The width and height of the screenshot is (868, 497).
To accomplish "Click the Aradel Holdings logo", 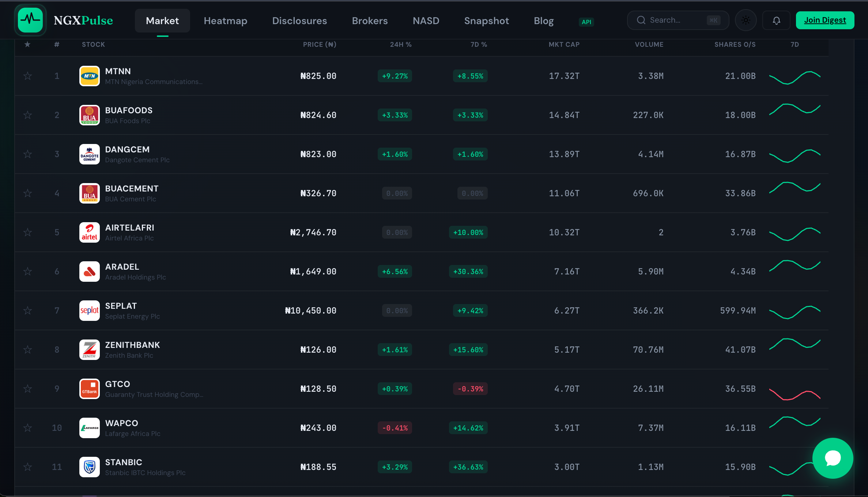I will pyautogui.click(x=90, y=272).
